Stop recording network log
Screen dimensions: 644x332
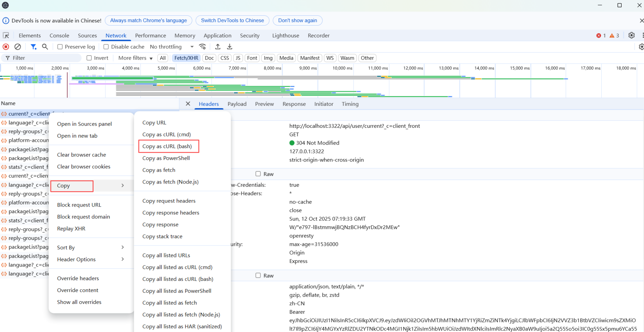pyautogui.click(x=6, y=47)
